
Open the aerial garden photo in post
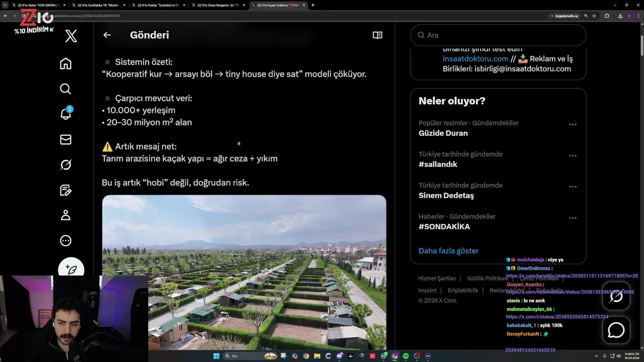(x=244, y=272)
